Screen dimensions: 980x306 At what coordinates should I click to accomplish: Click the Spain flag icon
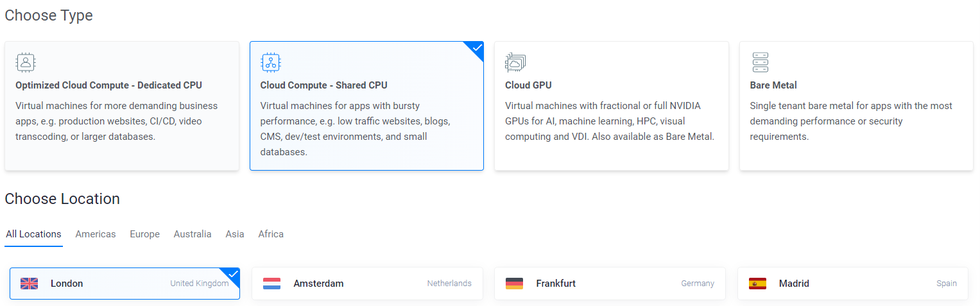(x=757, y=284)
